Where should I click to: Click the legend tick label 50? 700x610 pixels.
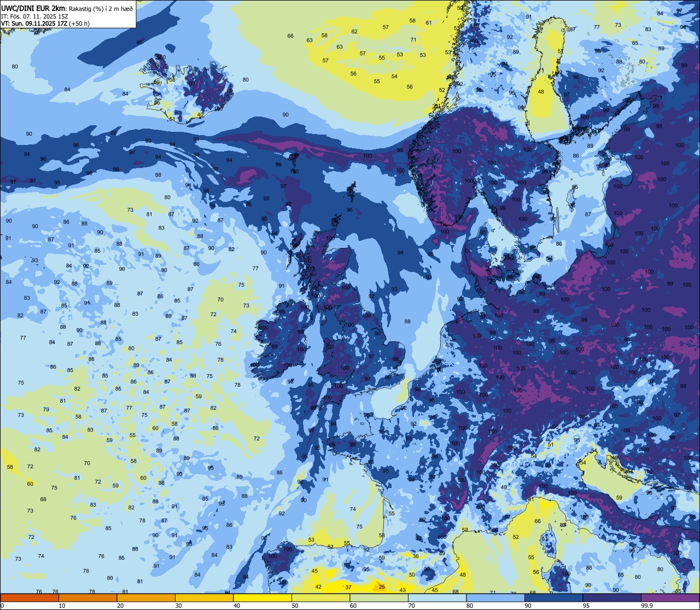click(295, 606)
